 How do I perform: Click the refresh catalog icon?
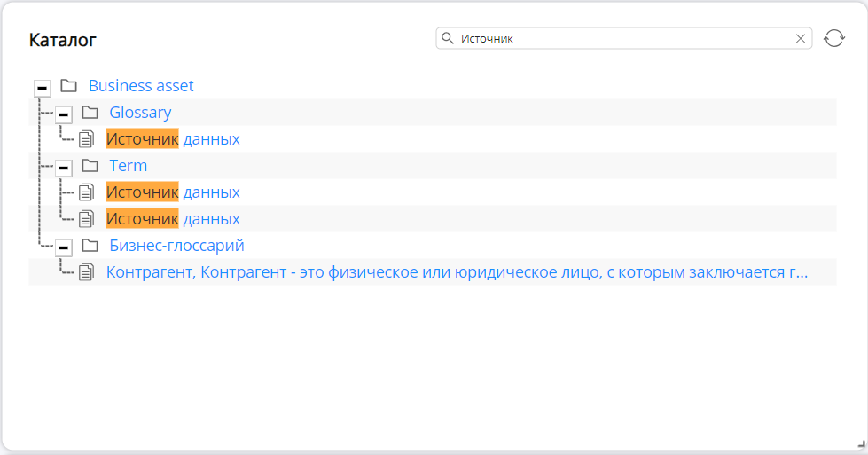coord(833,38)
